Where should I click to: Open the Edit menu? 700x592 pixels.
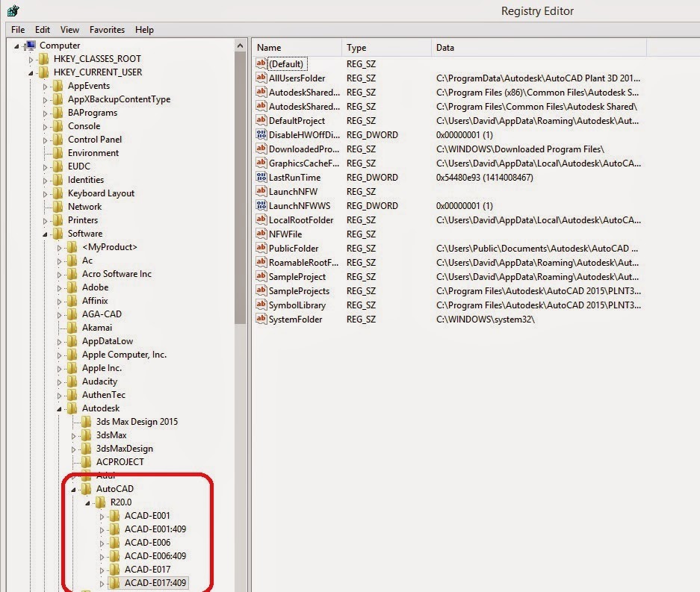click(x=43, y=29)
